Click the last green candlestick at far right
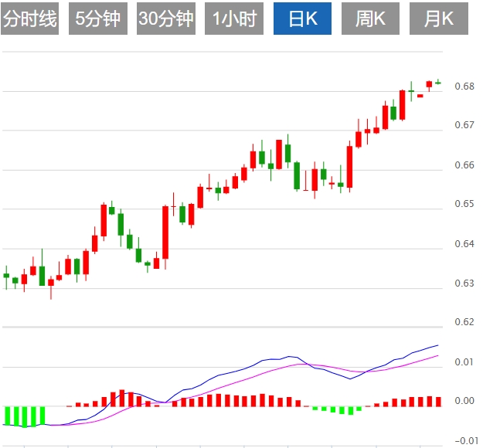This screenshot has width=483, height=448. tap(438, 82)
